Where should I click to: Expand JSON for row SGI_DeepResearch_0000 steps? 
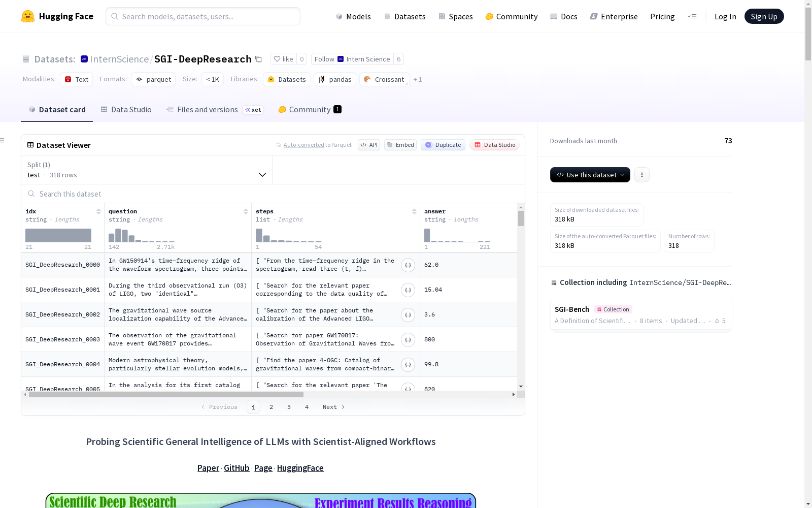408,265
